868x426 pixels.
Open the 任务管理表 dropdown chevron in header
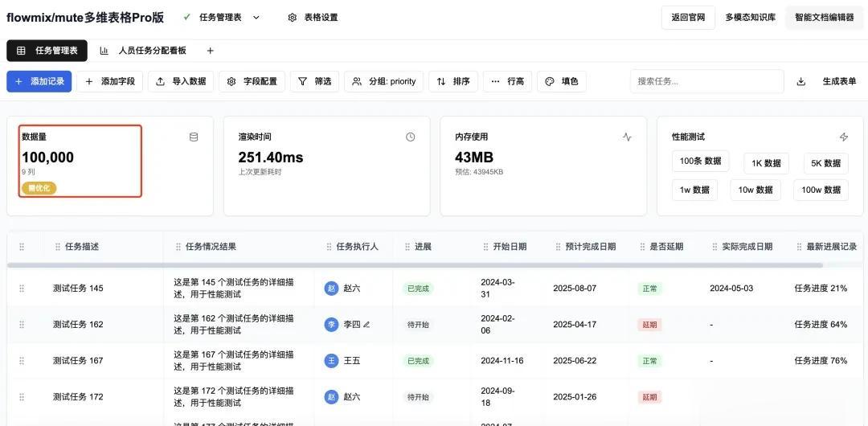click(256, 18)
